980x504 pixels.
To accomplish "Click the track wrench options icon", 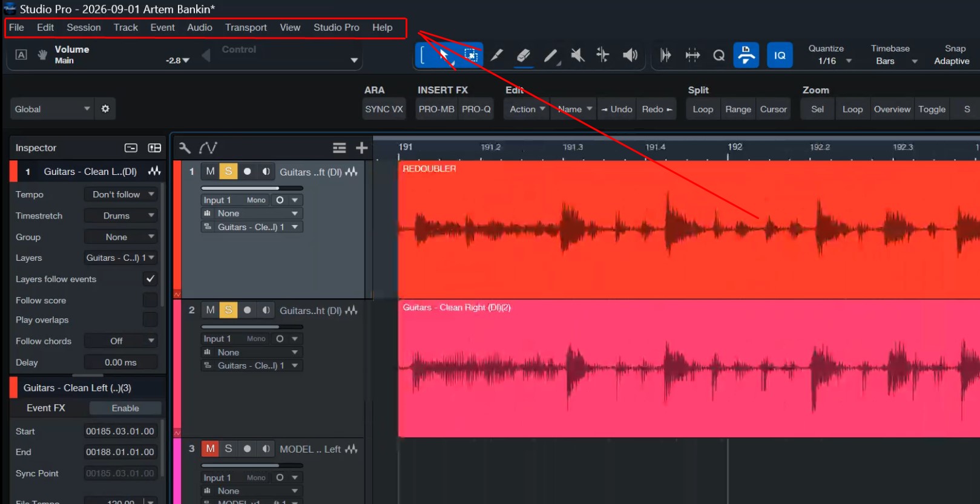I will tap(185, 148).
